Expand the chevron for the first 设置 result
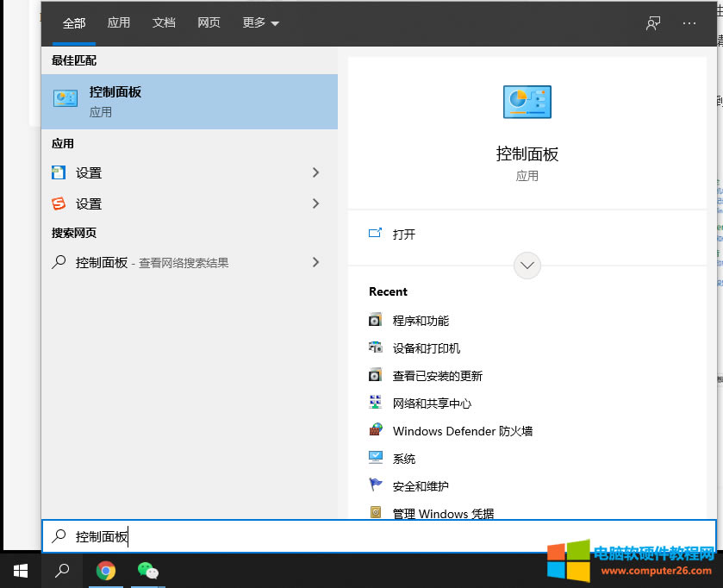 coord(315,172)
